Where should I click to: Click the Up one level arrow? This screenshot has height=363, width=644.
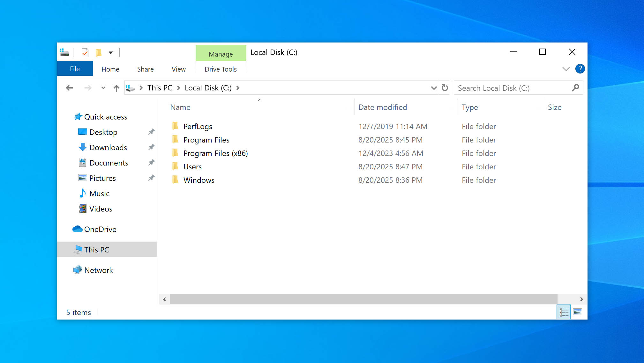pos(116,88)
